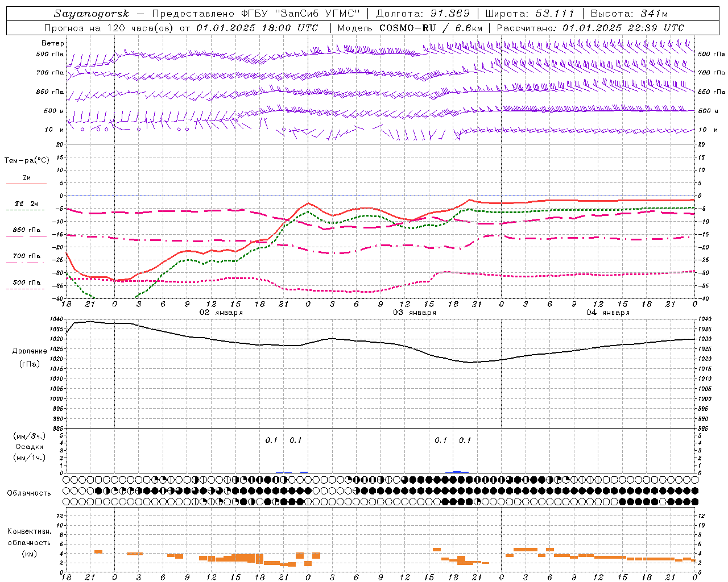Click the '2м' temperature legend entry
728x582 pixels.
tap(27, 178)
